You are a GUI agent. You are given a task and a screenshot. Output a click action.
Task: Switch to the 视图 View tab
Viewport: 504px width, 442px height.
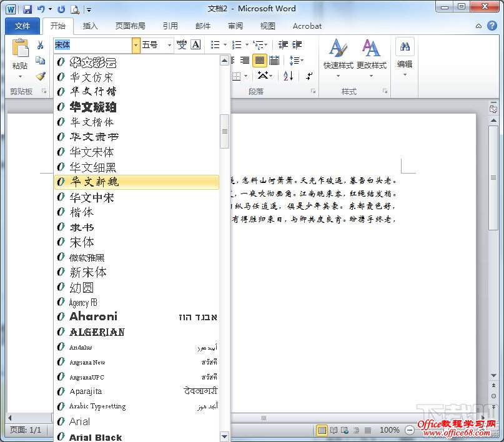pyautogui.click(x=267, y=26)
